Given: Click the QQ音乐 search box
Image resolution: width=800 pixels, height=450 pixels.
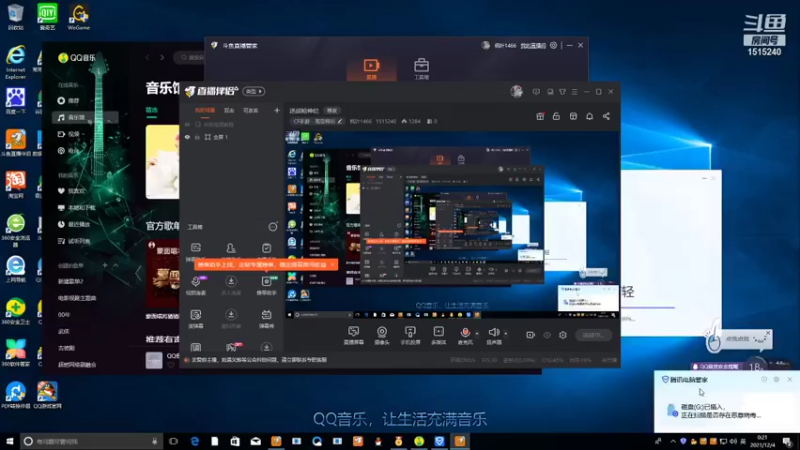Looking at the screenshot, I should (x=191, y=58).
